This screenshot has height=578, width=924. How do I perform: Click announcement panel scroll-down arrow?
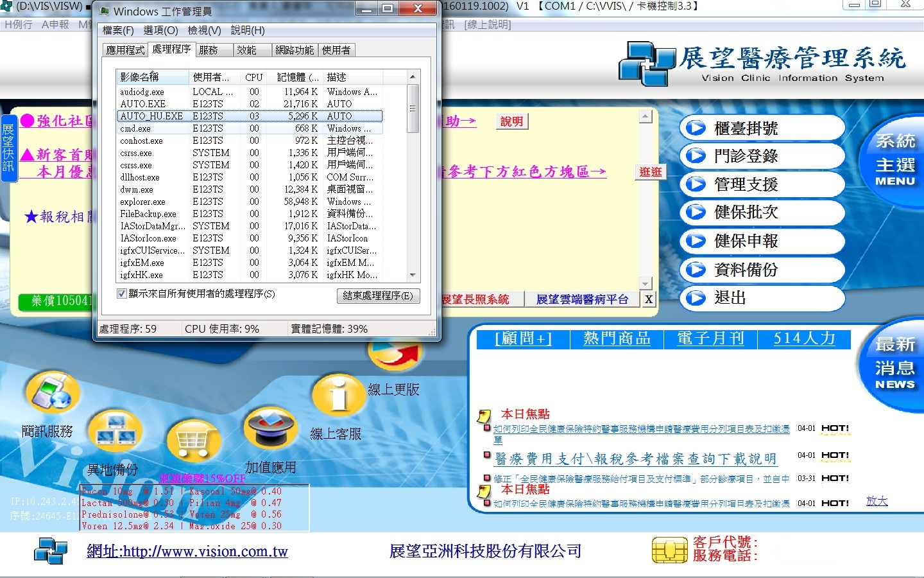[x=646, y=283]
